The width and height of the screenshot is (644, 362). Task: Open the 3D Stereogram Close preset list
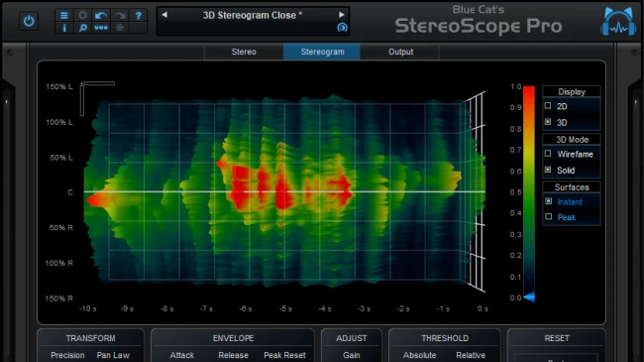tap(253, 15)
